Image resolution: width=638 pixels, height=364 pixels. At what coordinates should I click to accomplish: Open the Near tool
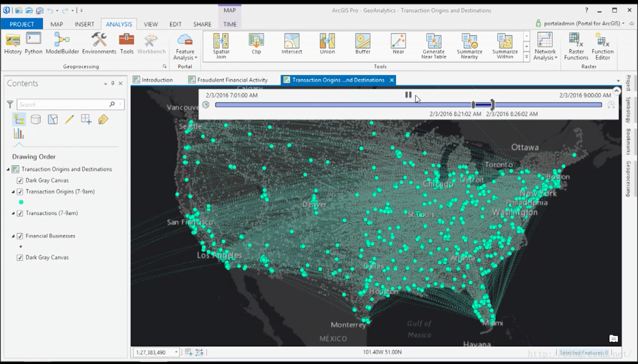[398, 44]
